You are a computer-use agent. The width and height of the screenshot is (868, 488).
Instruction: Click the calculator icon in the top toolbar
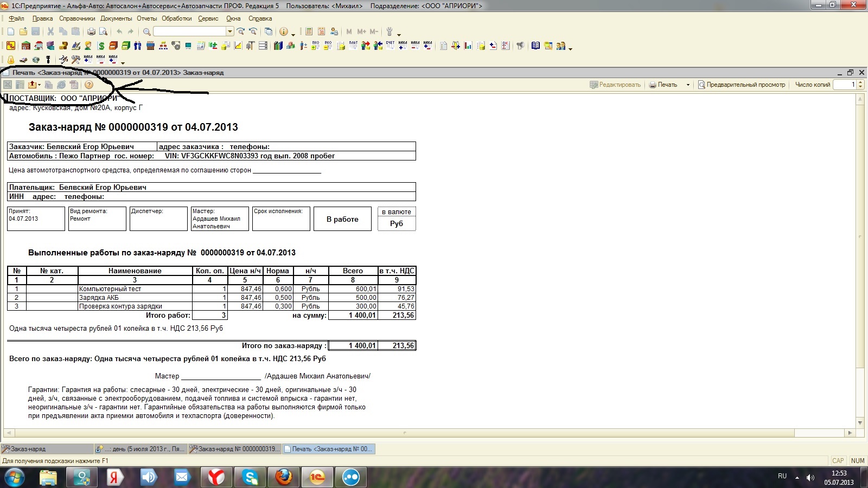pyautogui.click(x=309, y=32)
